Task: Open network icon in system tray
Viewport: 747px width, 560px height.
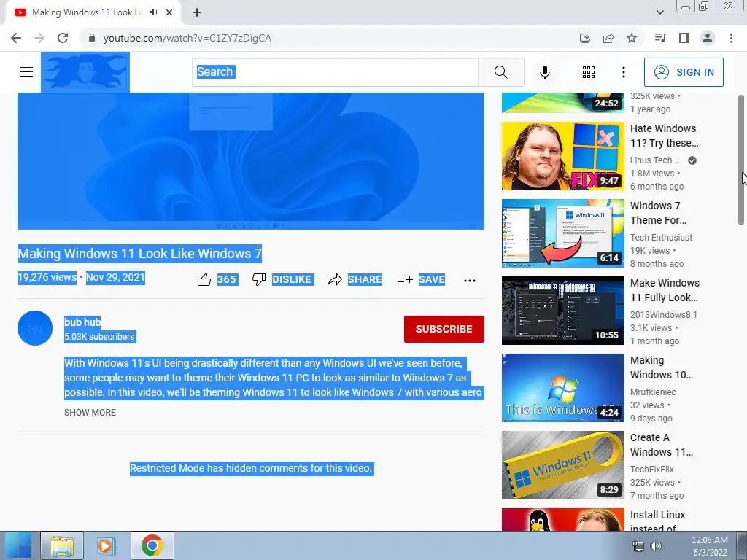Action: [638, 546]
